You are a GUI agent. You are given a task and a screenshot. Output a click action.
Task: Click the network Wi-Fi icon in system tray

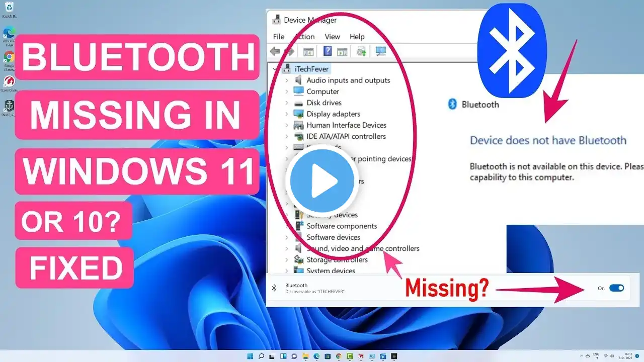(x=605, y=356)
